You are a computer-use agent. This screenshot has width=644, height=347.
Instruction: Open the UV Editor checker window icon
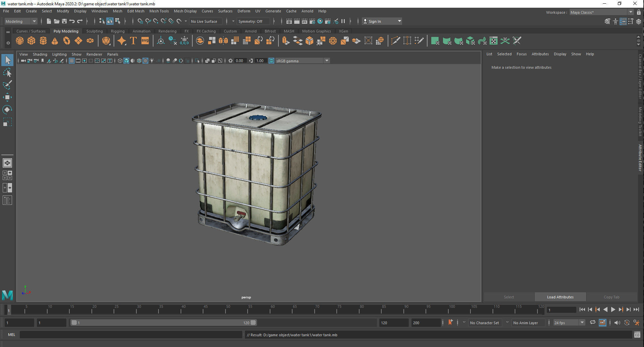pos(493,41)
